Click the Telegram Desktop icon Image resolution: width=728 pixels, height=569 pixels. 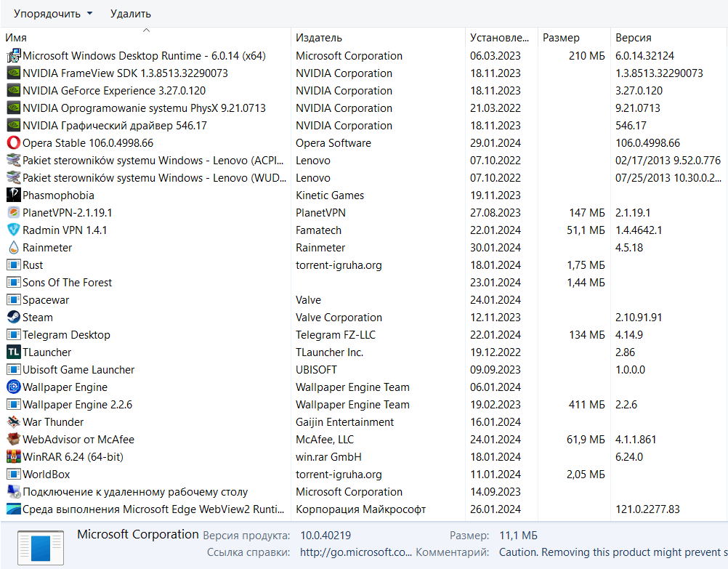tap(14, 334)
